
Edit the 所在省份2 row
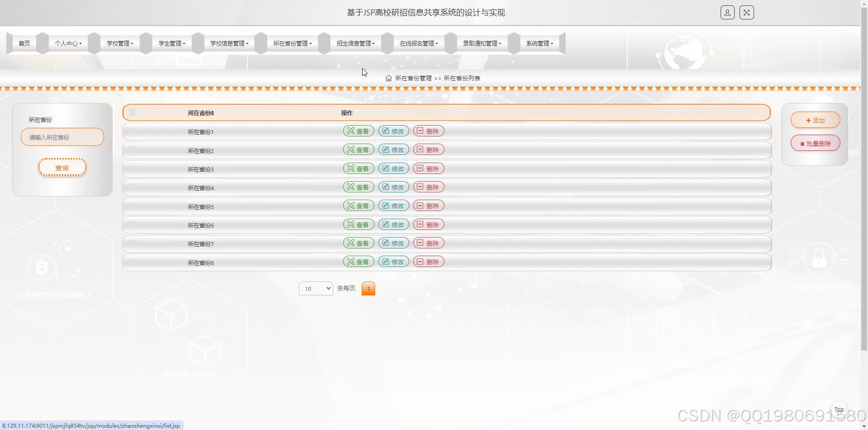394,150
